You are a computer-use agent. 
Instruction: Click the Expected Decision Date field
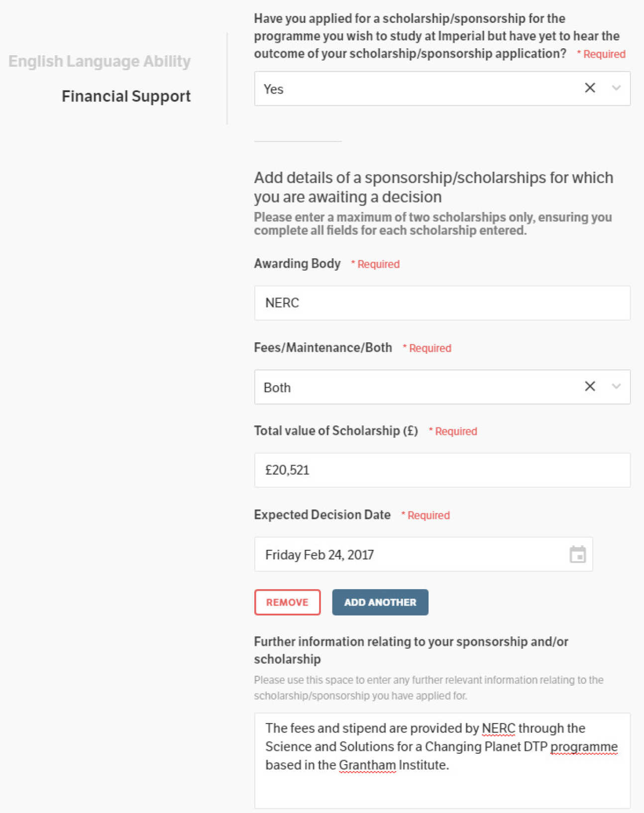click(x=408, y=554)
